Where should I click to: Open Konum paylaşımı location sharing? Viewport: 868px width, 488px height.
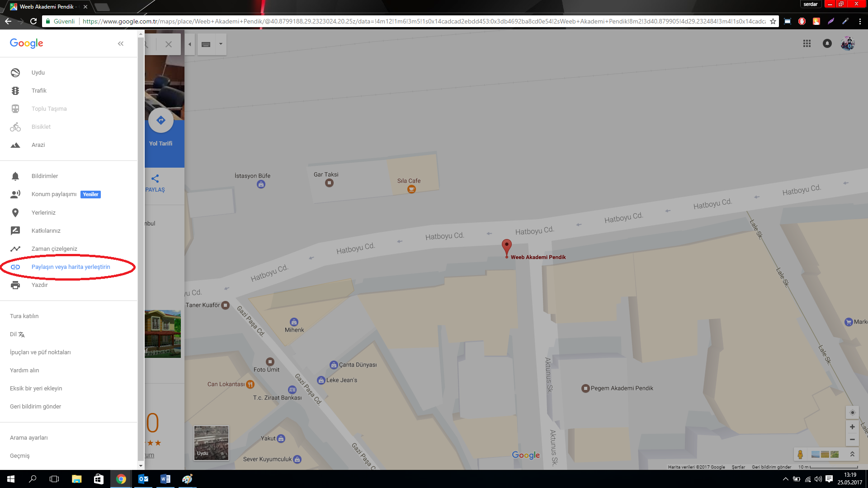click(x=54, y=194)
